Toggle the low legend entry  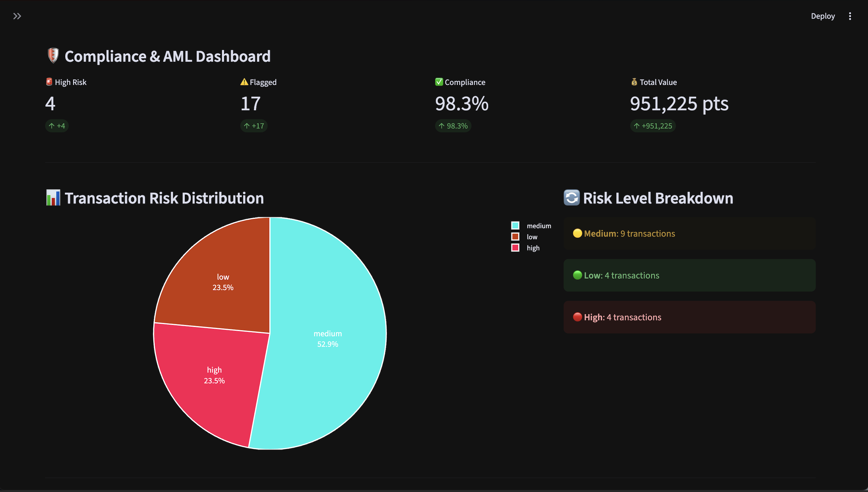(532, 237)
